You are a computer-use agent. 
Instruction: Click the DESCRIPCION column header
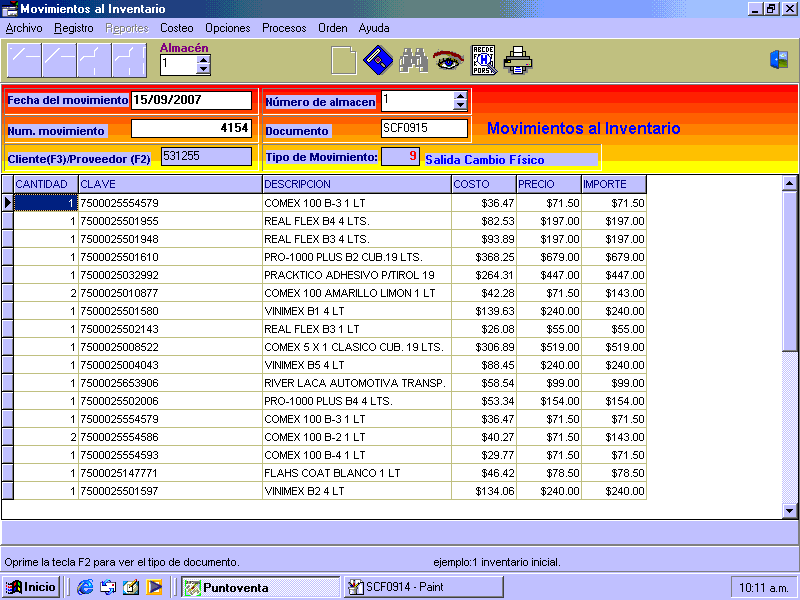tap(355, 184)
